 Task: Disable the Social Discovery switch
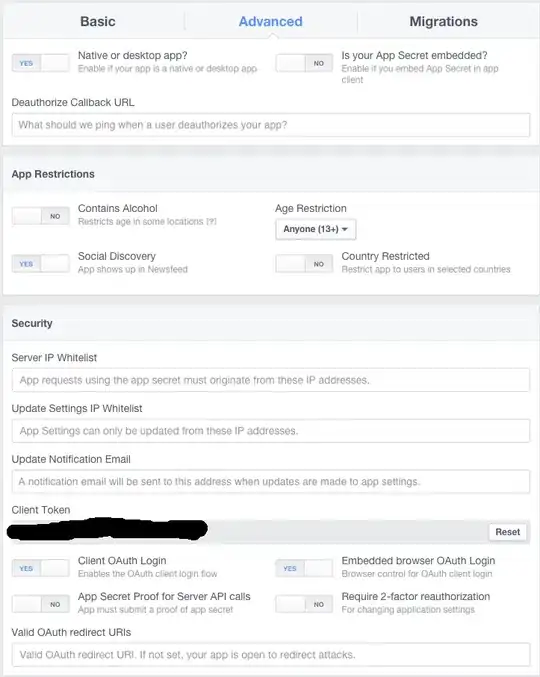41,264
